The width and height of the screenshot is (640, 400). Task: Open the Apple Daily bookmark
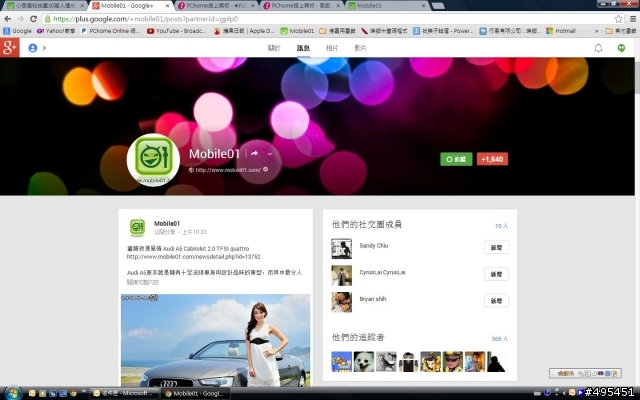coord(244,31)
